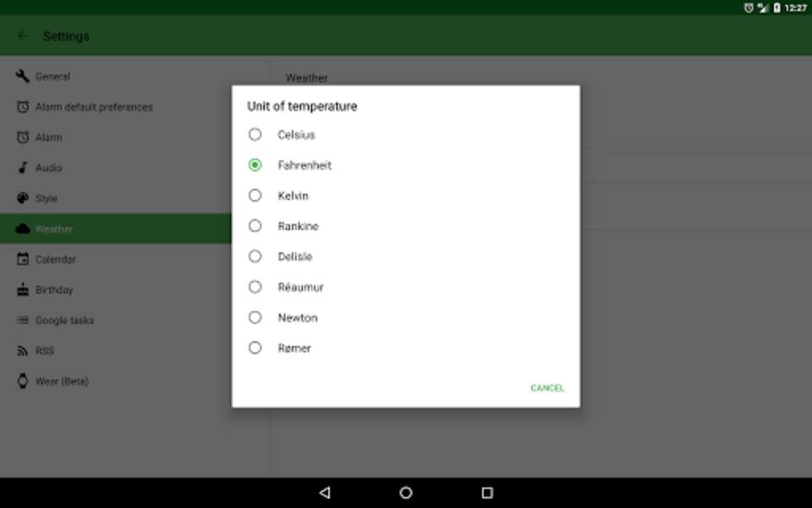Open the General wrench icon

pos(22,76)
